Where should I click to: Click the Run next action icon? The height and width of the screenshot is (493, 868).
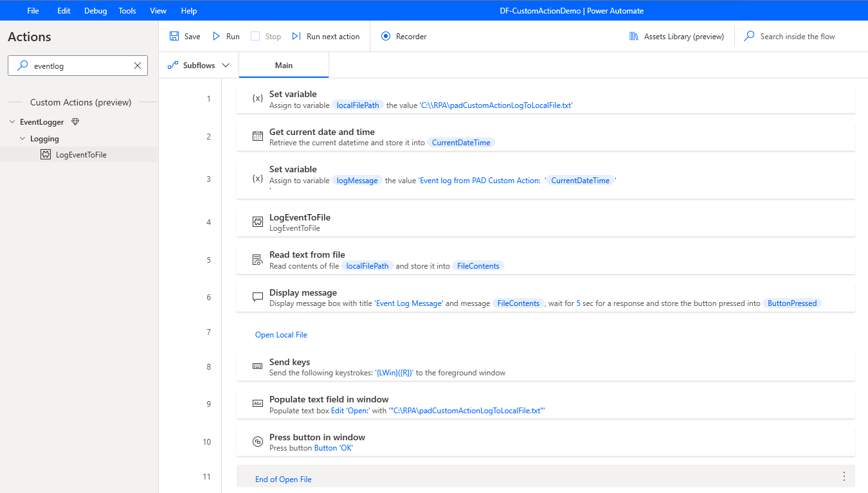296,37
